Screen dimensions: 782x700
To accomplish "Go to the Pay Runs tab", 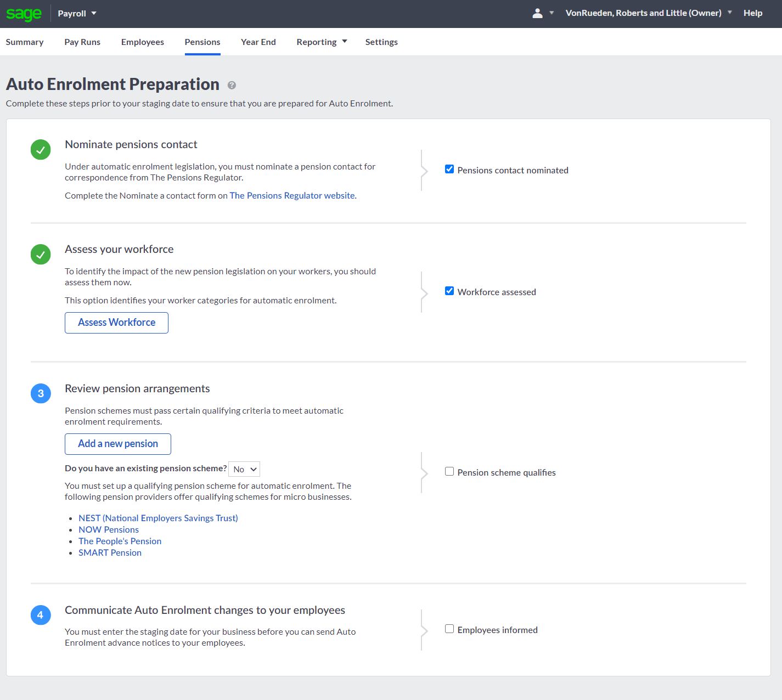I will 82,42.
